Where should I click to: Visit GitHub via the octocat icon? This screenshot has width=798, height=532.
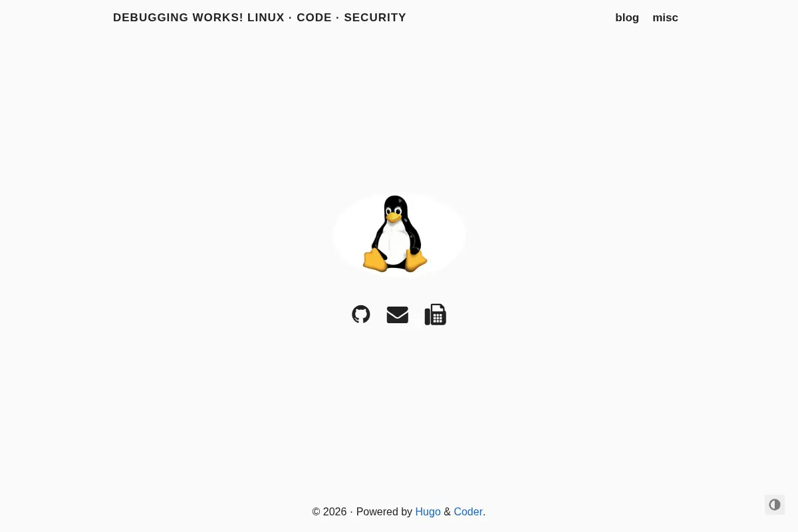tap(360, 315)
